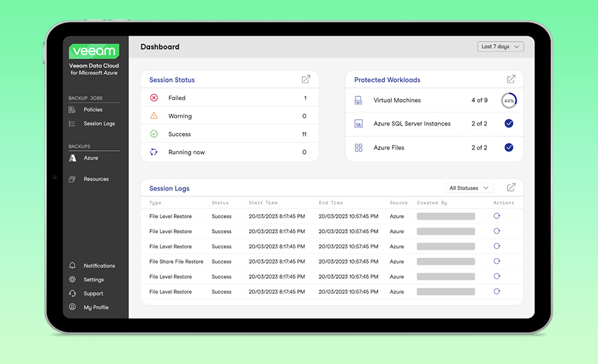This screenshot has width=598, height=364.
Task: Open Session Status panel pop-out icon
Action: [306, 79]
